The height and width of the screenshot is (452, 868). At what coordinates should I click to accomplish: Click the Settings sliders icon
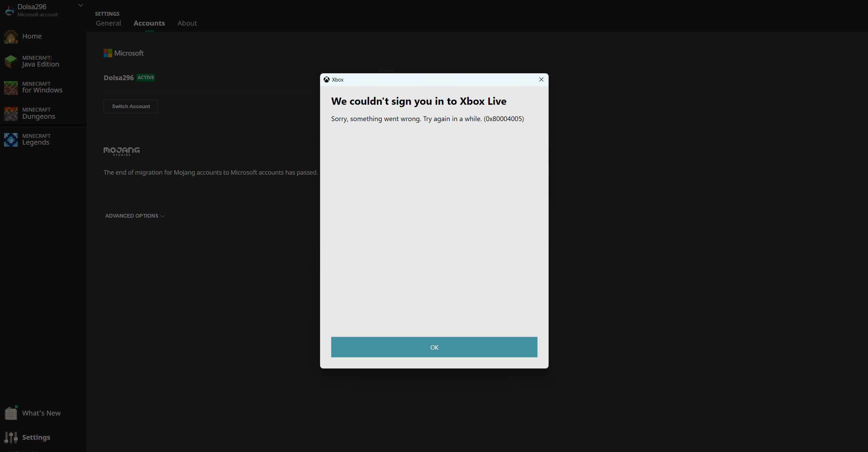11,437
